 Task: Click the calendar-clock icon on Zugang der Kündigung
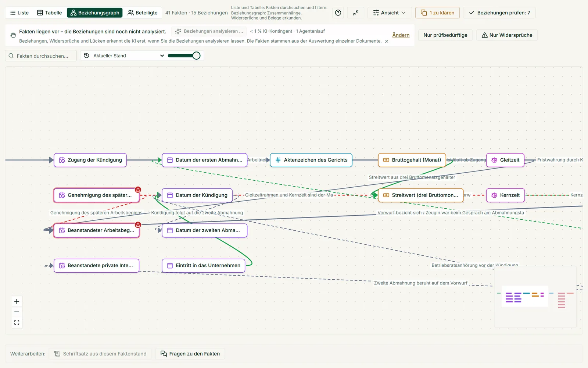pos(62,160)
